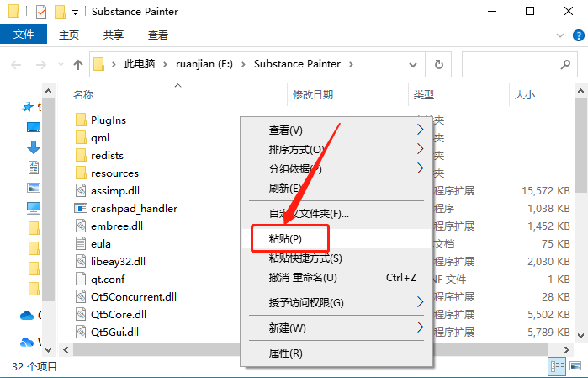Select Qt5Concurrent.dll file icon
This screenshot has width=588, height=378.
point(81,296)
